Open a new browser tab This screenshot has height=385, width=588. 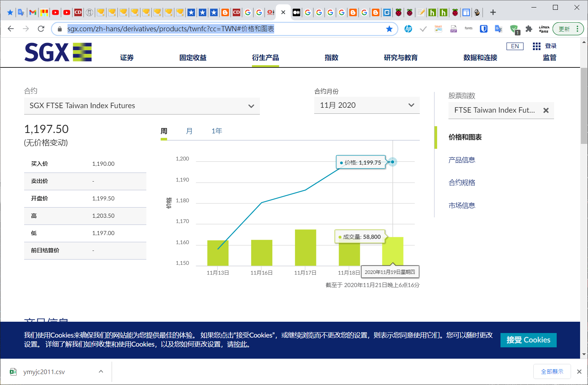click(493, 12)
